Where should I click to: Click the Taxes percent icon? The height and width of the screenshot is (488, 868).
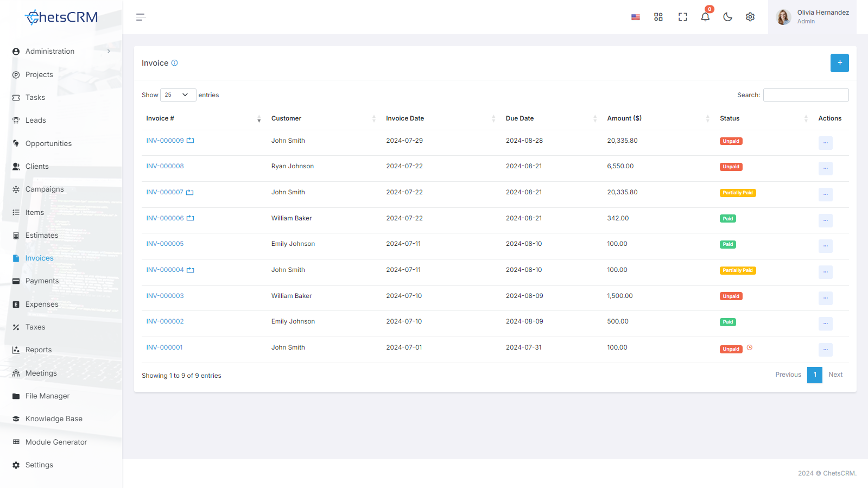point(16,327)
